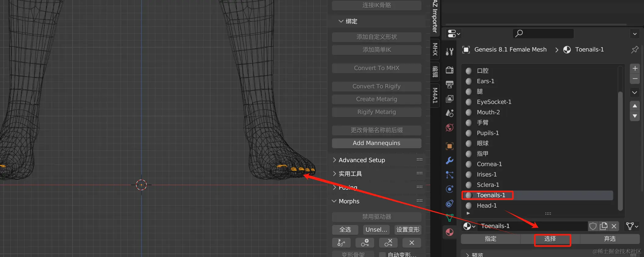The height and width of the screenshot is (257, 644).
Task: Click the Toenails-1 material icon in breadcrumb
Action: 567,50
